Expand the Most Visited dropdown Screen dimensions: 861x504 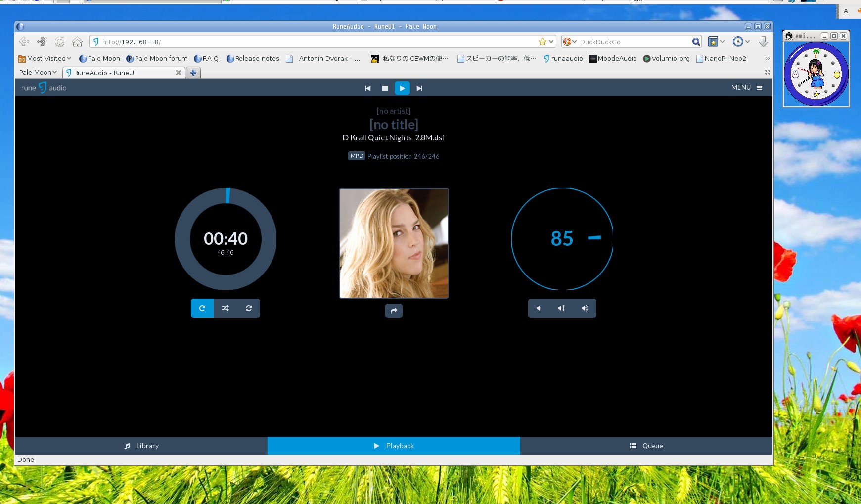point(45,58)
